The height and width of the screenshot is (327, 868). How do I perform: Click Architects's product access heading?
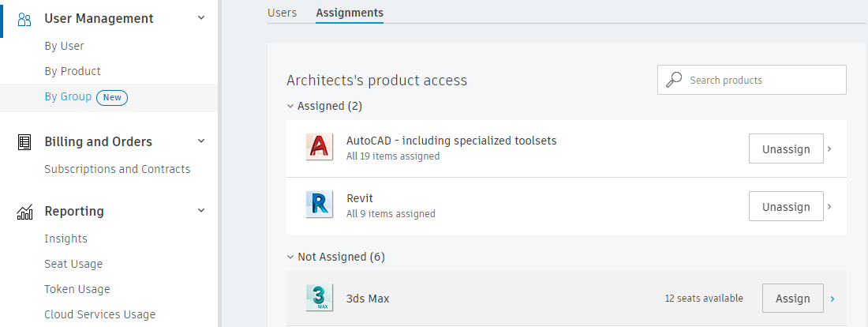[377, 81]
